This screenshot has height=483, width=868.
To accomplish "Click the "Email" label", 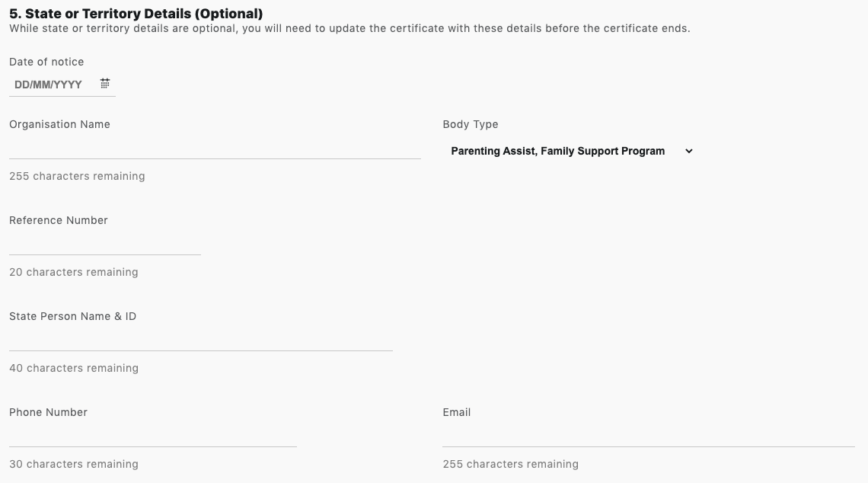I will 456,412.
